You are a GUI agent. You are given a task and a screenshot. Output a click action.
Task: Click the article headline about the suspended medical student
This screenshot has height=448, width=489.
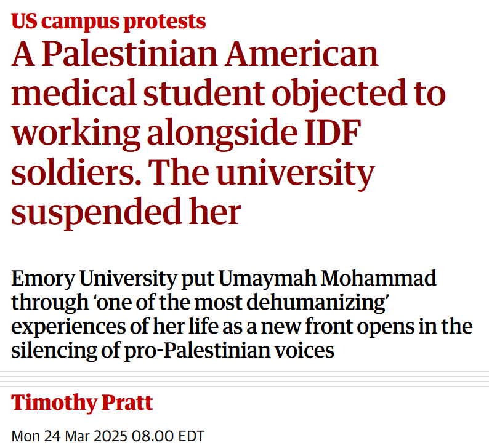228,133
